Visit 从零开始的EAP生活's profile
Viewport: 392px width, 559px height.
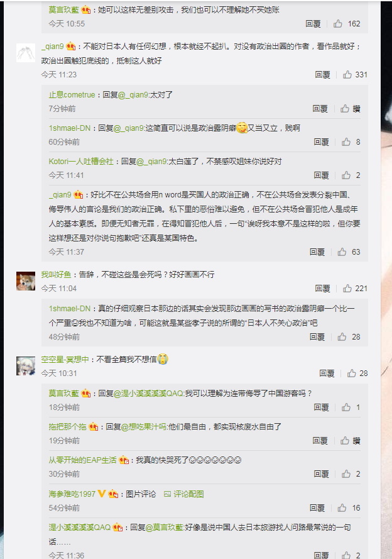click(82, 460)
